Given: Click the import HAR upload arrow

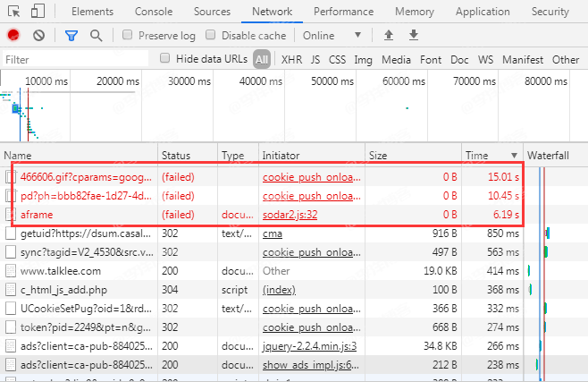Looking at the screenshot, I should [x=389, y=36].
